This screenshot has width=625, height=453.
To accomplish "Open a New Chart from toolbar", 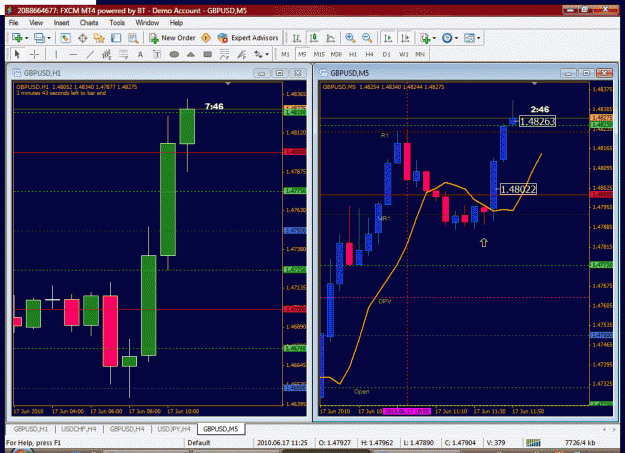I will [x=17, y=38].
